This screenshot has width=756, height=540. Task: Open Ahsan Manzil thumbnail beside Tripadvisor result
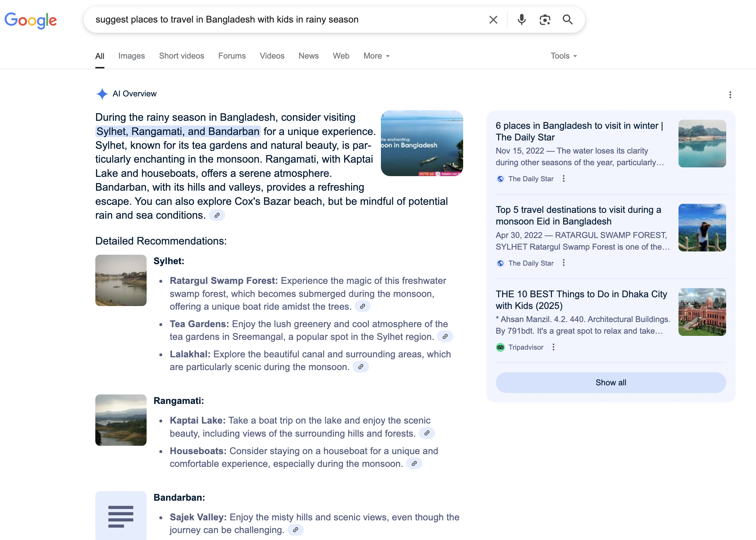click(x=702, y=312)
